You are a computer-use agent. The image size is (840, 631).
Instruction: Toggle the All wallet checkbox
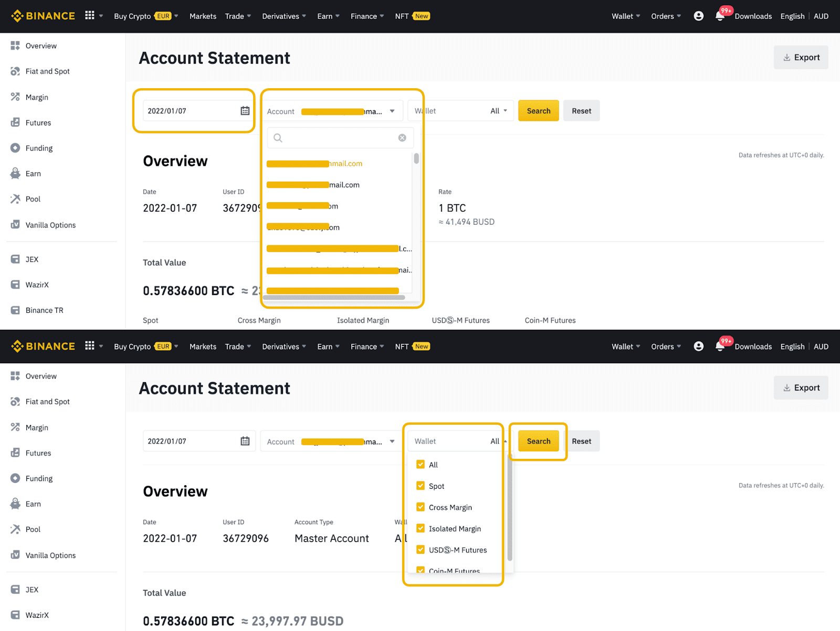point(421,464)
